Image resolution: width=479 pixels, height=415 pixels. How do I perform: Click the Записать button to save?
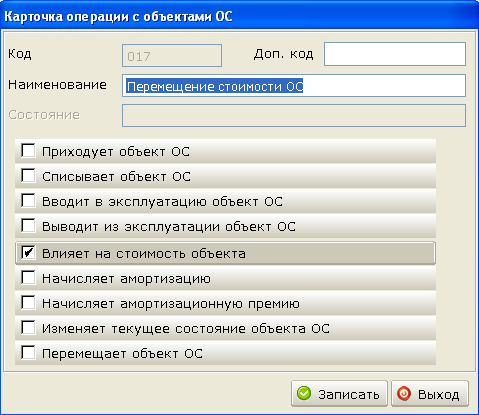(339, 394)
